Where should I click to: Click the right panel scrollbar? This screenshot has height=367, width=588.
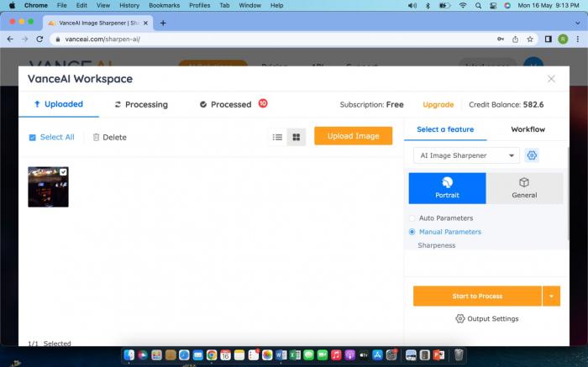click(569, 193)
